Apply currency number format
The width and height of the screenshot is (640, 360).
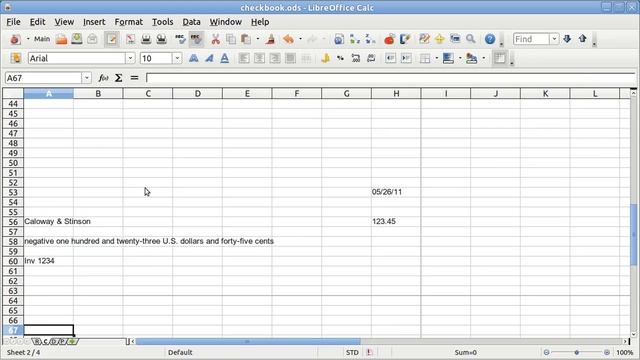click(x=325, y=58)
